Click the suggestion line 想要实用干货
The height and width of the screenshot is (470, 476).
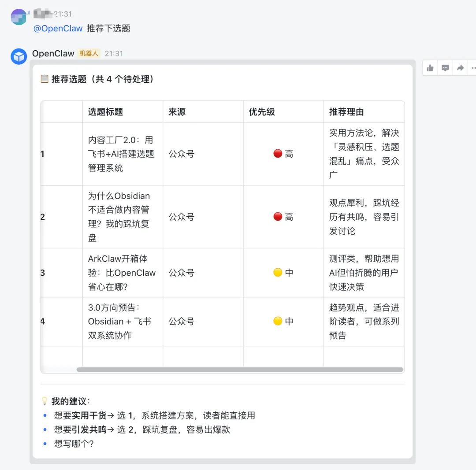coord(155,415)
